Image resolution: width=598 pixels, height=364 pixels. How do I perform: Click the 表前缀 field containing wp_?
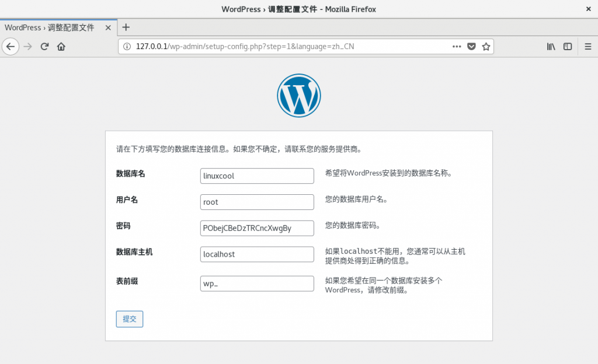(257, 284)
